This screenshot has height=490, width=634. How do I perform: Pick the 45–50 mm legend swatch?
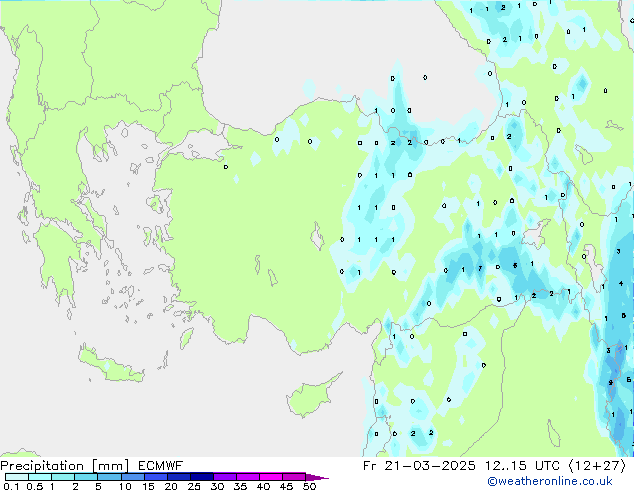294,477
